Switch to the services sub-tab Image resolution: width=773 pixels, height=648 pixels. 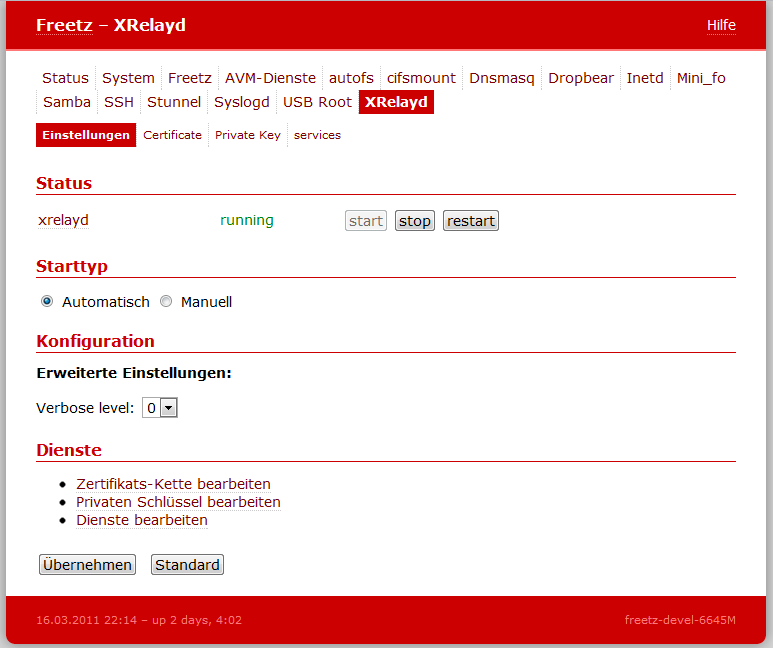[x=317, y=135]
